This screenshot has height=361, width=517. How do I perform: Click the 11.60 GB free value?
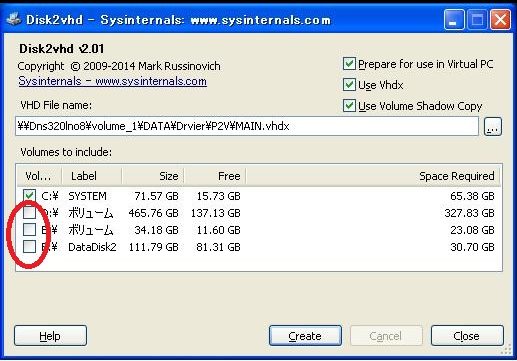pos(219,230)
